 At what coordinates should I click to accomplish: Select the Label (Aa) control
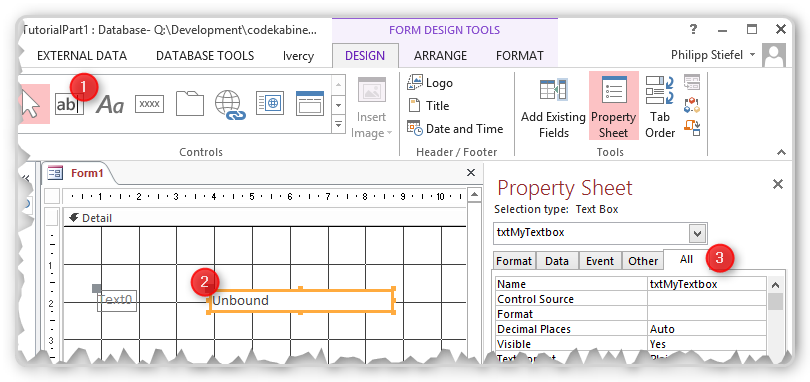pyautogui.click(x=110, y=105)
